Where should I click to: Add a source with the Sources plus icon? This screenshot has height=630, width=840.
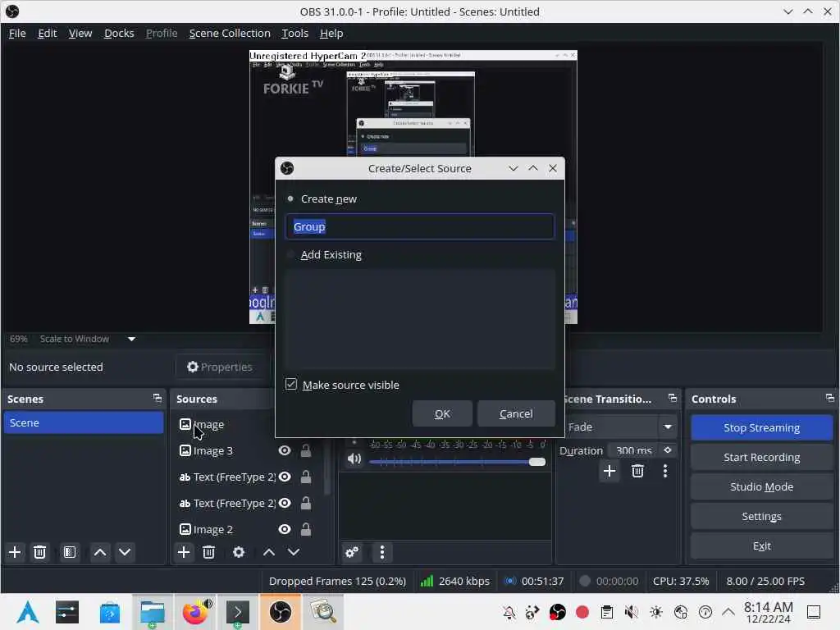[184, 552]
